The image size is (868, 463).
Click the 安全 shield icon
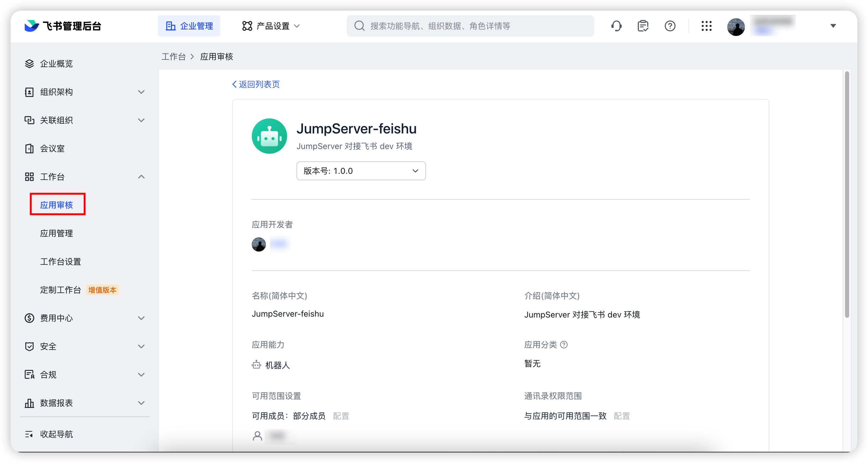point(29,346)
